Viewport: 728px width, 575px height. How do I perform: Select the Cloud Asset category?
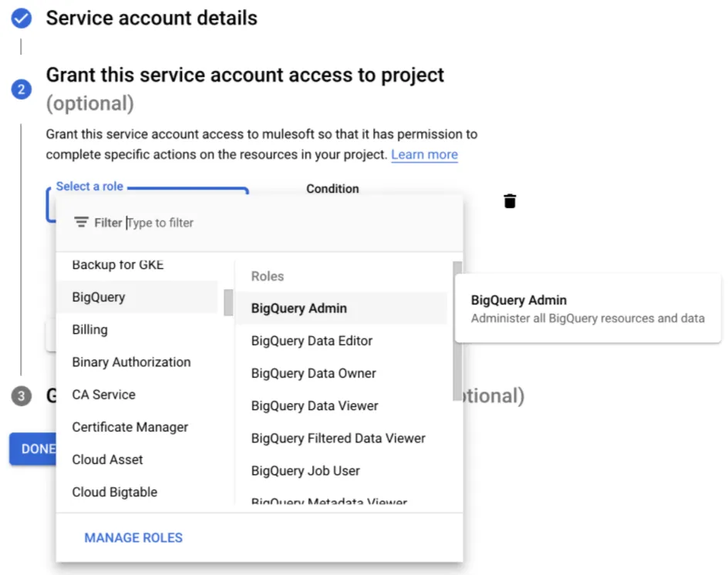point(137,459)
